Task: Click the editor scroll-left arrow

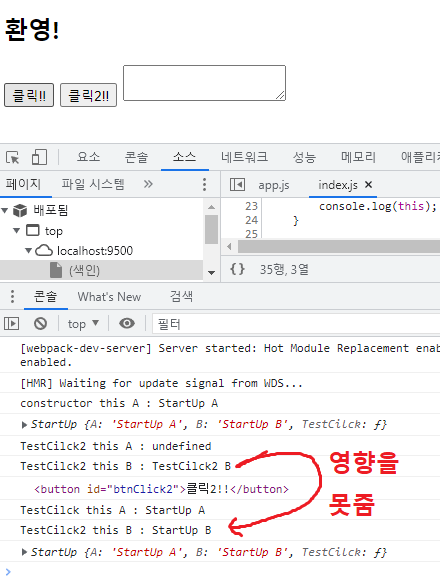Action: pos(229,246)
